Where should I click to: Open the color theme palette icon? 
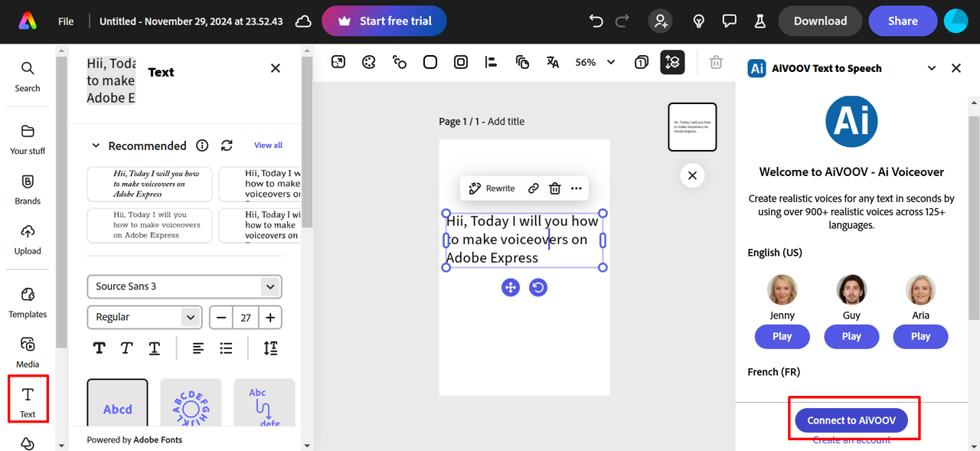click(x=369, y=62)
